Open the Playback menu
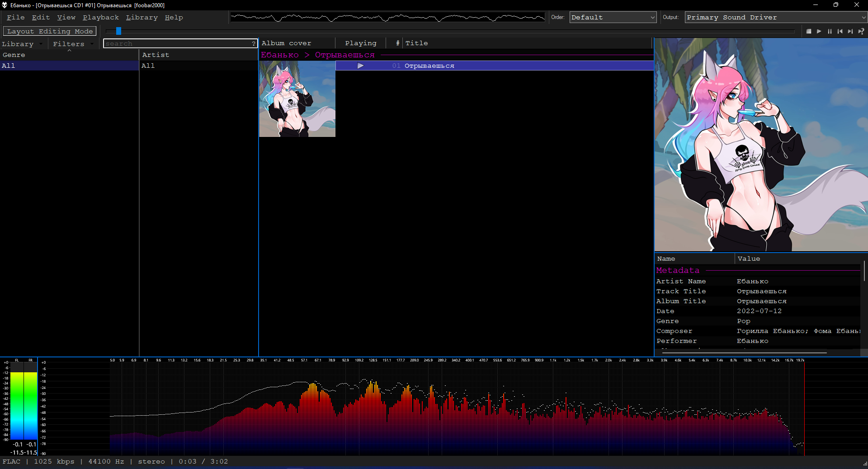 101,17
